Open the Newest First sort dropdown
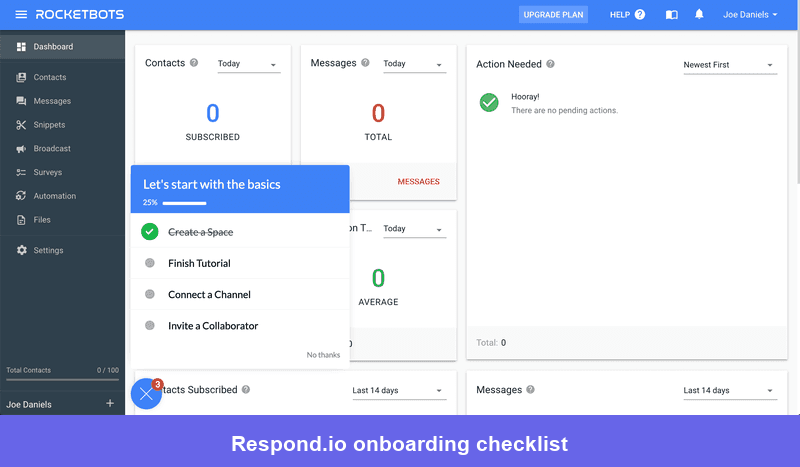The height and width of the screenshot is (467, 800). (x=730, y=65)
